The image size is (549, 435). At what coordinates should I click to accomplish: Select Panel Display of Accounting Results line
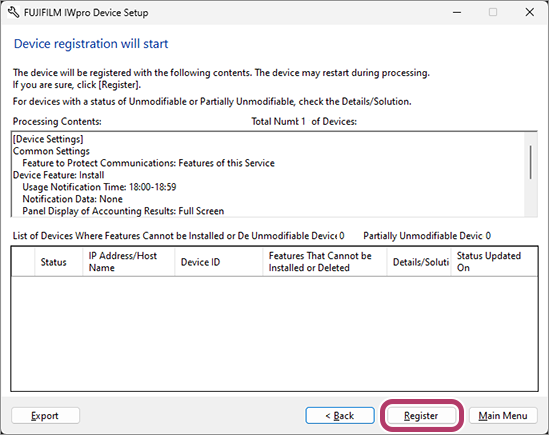click(x=123, y=211)
